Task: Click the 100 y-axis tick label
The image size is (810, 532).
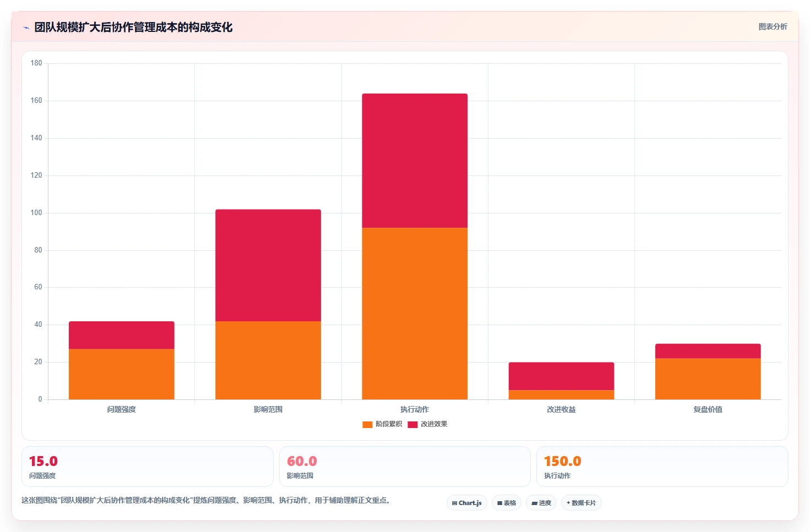Action: (x=36, y=213)
